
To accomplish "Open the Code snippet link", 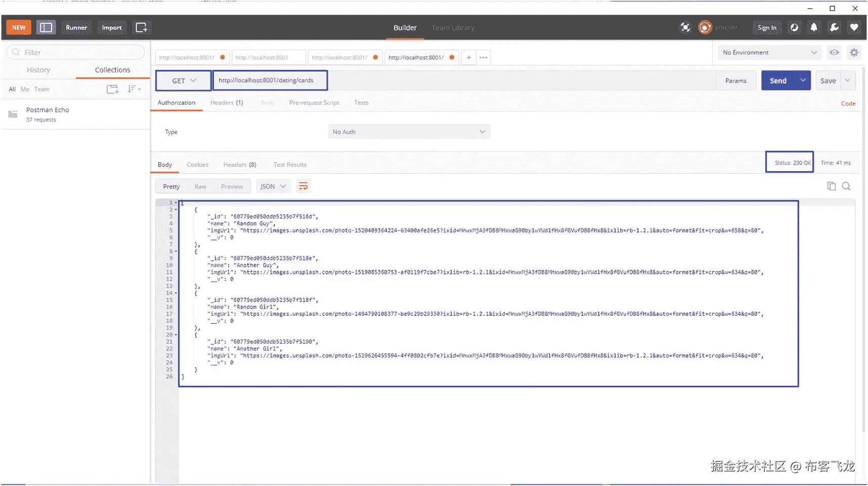I will tap(848, 103).
